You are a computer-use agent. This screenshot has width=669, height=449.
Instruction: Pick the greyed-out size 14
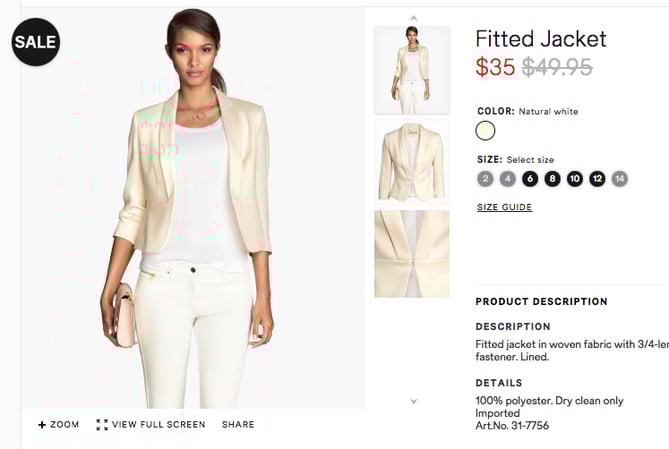click(x=620, y=179)
